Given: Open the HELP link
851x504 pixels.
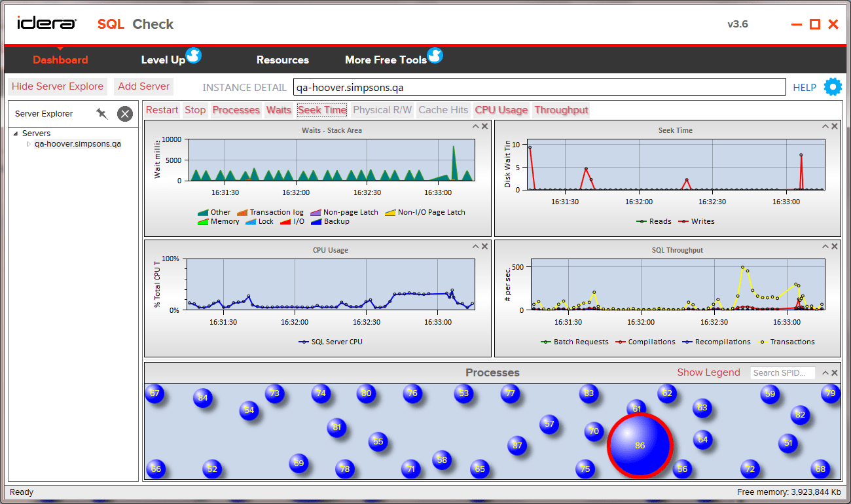Looking at the screenshot, I should tap(804, 86).
